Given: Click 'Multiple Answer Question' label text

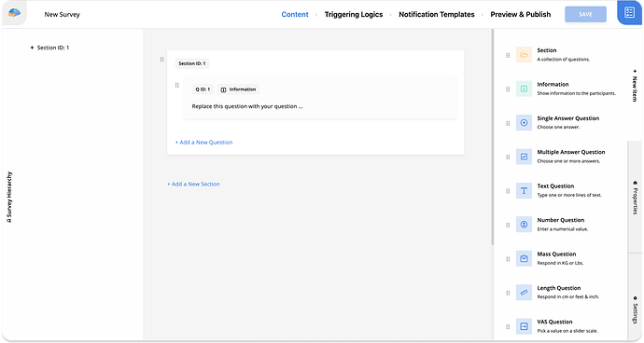Looking at the screenshot, I should click(571, 152).
